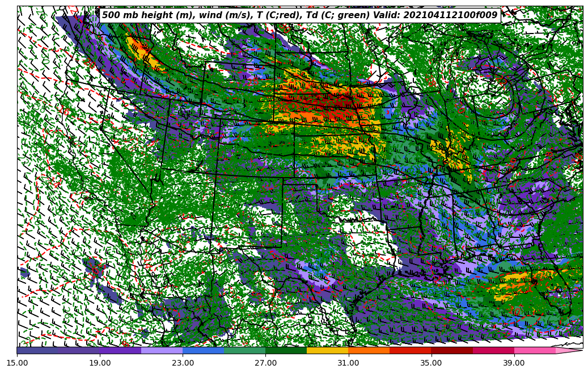Select the hot pink colorbar segment
Screen dimensions: 588x373
pos(535,350)
